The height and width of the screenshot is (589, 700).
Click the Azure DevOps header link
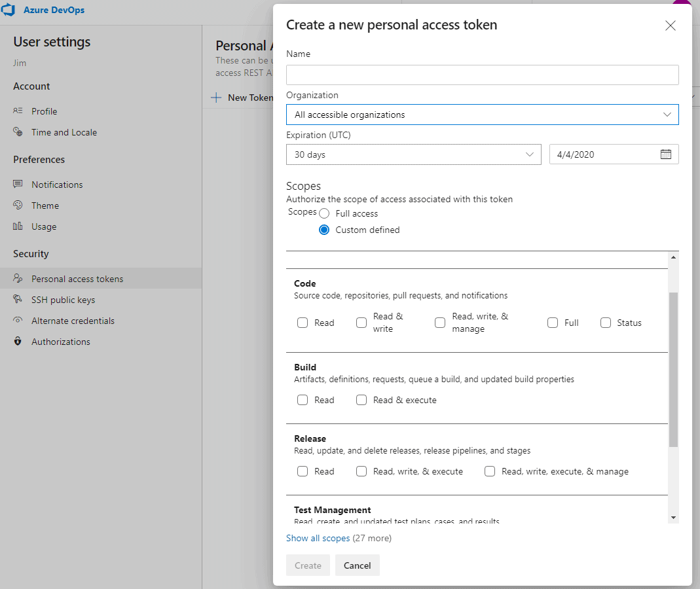tap(54, 10)
